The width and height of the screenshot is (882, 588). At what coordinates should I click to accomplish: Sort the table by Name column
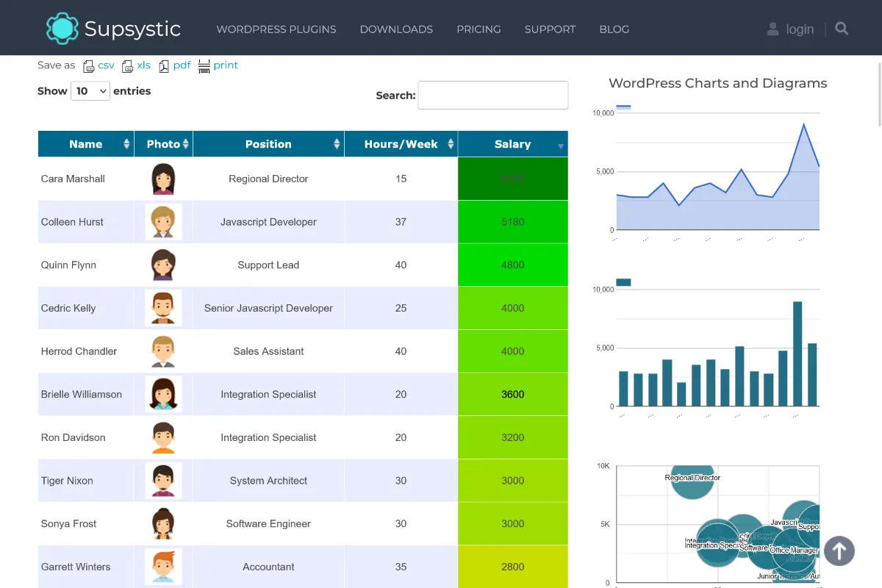pos(86,144)
